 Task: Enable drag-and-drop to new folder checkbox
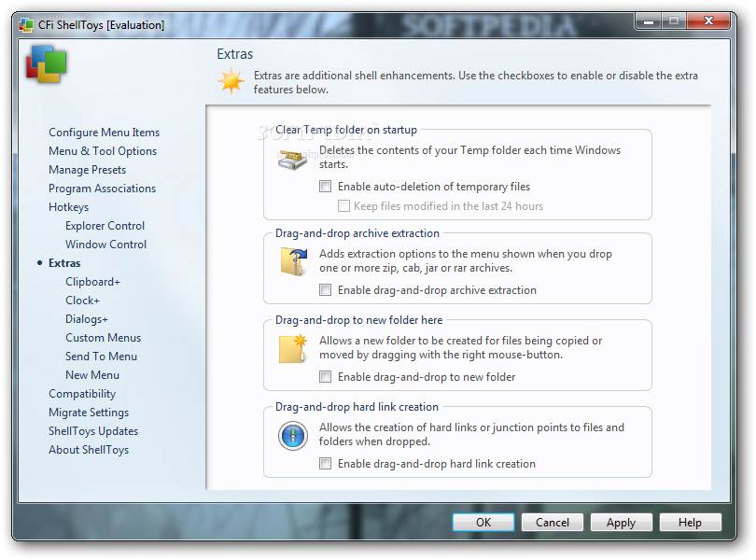326,377
